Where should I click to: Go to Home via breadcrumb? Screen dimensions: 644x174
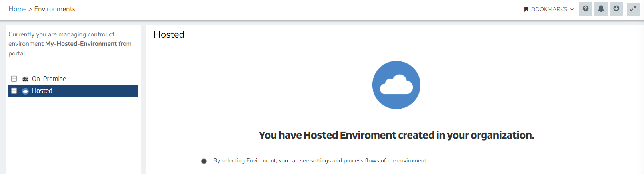coord(17,9)
